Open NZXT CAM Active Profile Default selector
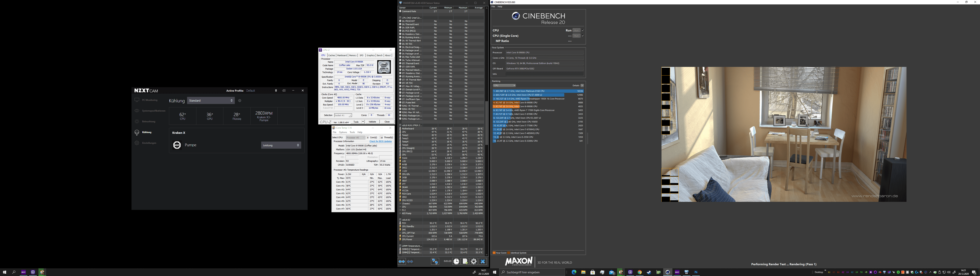 261,91
